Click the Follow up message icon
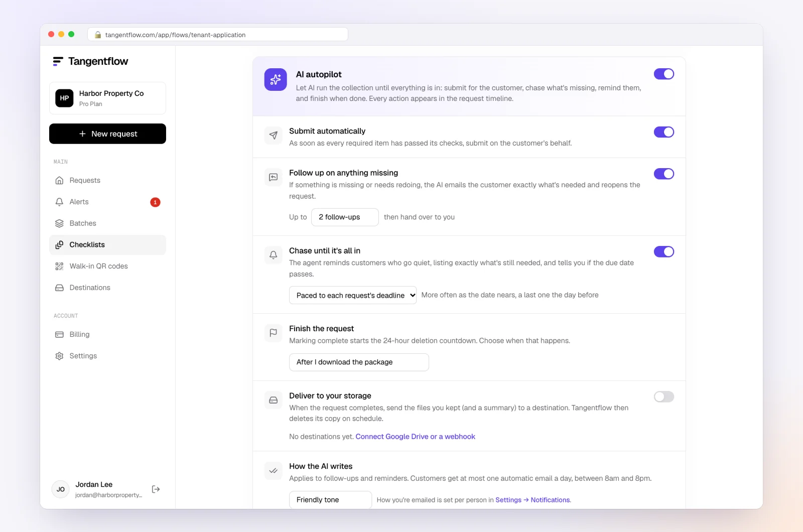Image resolution: width=803 pixels, height=532 pixels. (274, 177)
